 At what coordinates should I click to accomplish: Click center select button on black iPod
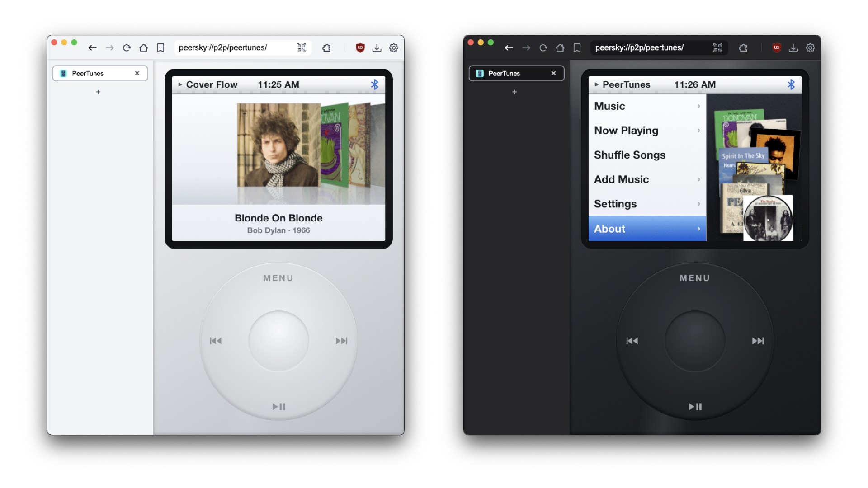[x=695, y=341]
